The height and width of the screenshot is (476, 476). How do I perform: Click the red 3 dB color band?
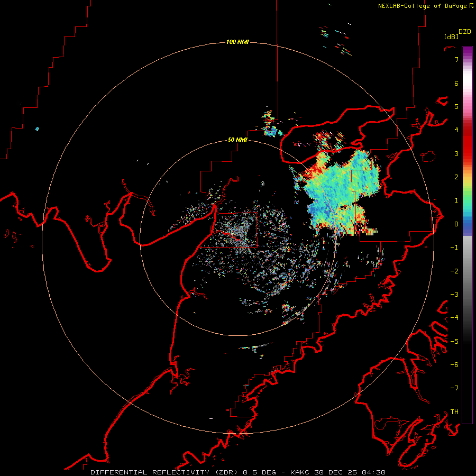point(467,153)
